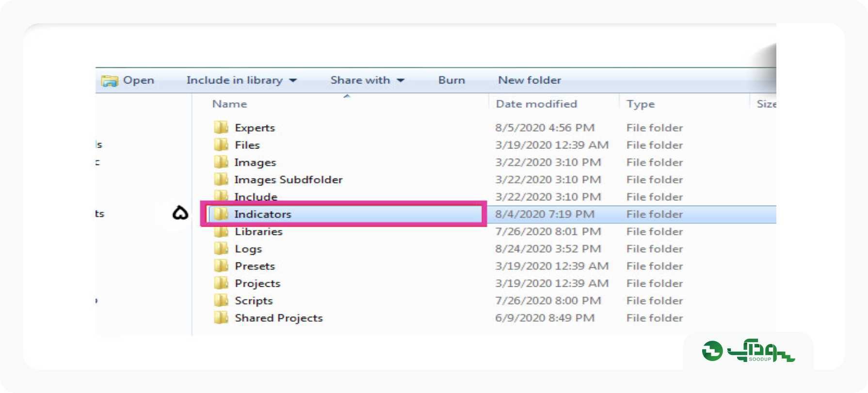The image size is (868, 393).
Task: Click the date 8/24/2020 3:52 PM
Action: click(x=548, y=248)
